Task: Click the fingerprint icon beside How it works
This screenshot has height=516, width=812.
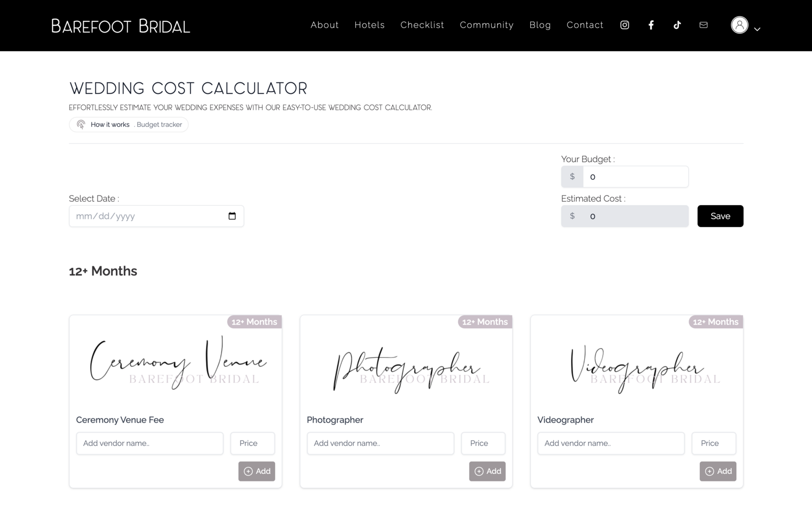Action: click(x=81, y=124)
